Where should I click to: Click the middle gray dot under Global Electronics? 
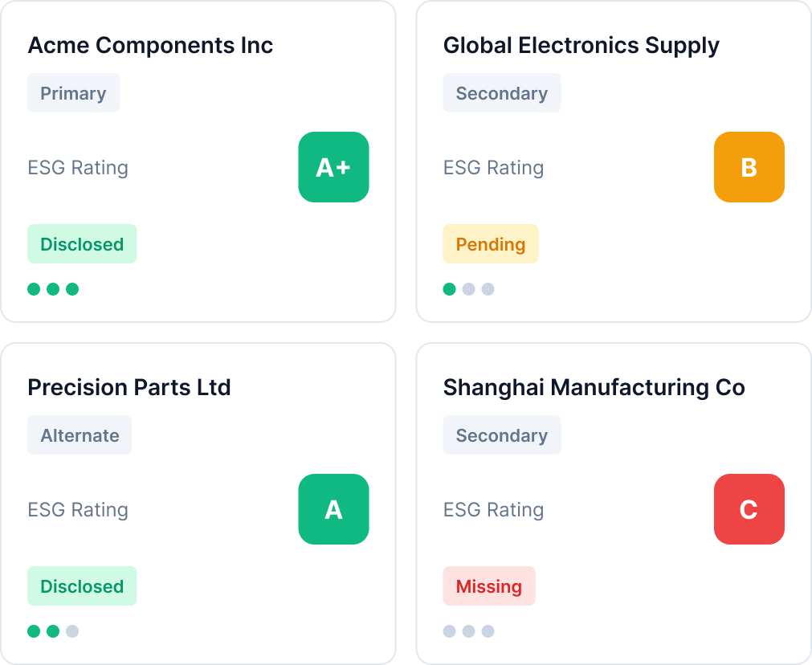468,289
